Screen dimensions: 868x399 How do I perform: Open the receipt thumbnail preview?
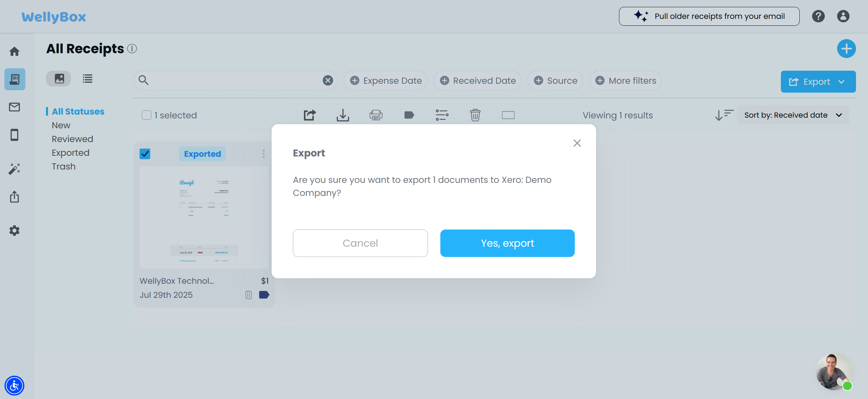coord(204,218)
